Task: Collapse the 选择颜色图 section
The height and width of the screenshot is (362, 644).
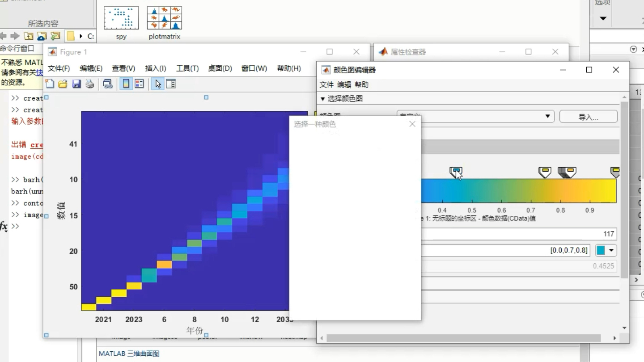Action: [x=323, y=99]
